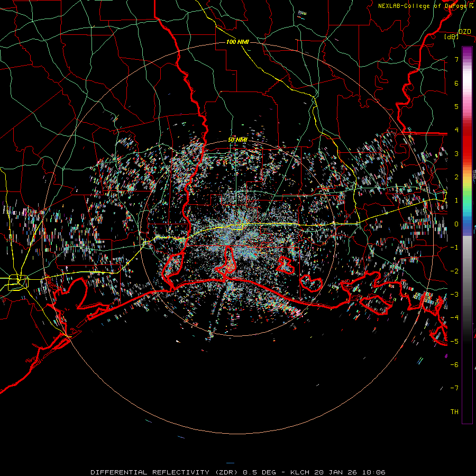Click scale value -2 on legend
476x476 pixels.
(454, 271)
